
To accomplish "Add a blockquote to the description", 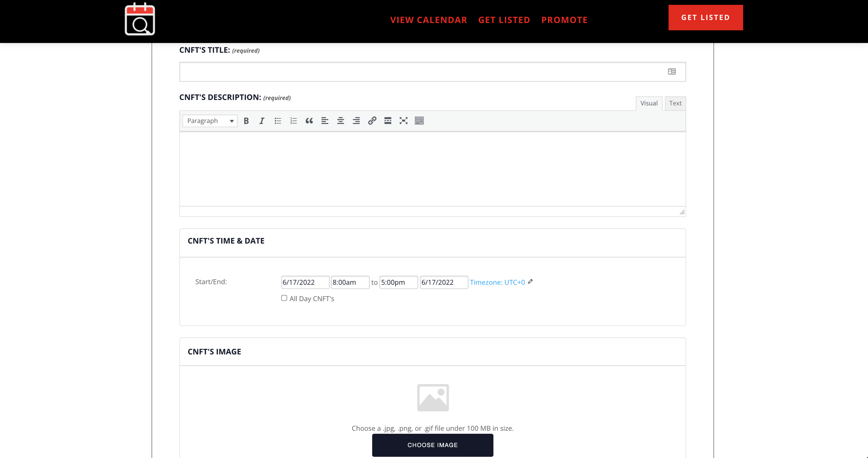I will click(x=309, y=121).
